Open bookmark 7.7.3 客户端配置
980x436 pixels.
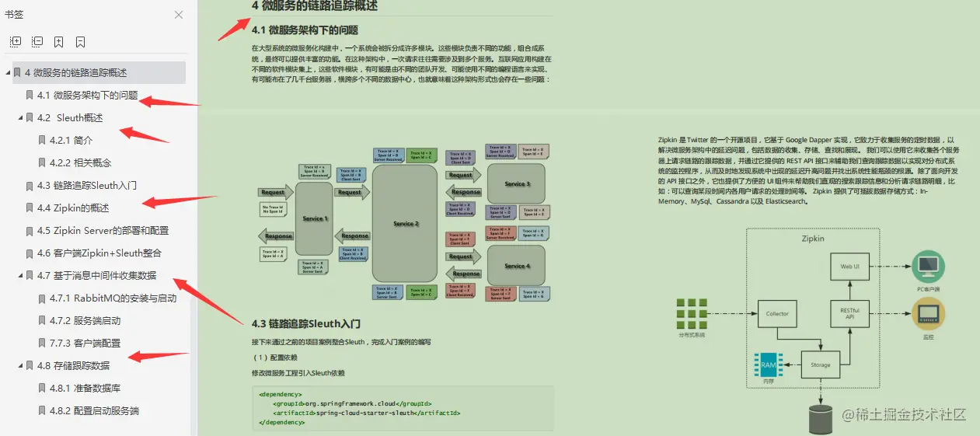click(85, 344)
